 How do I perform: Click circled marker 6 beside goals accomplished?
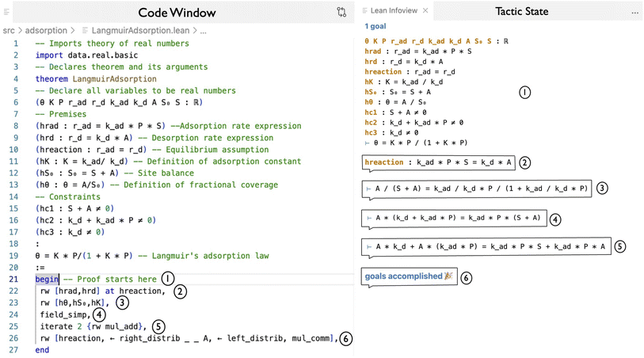tap(466, 278)
